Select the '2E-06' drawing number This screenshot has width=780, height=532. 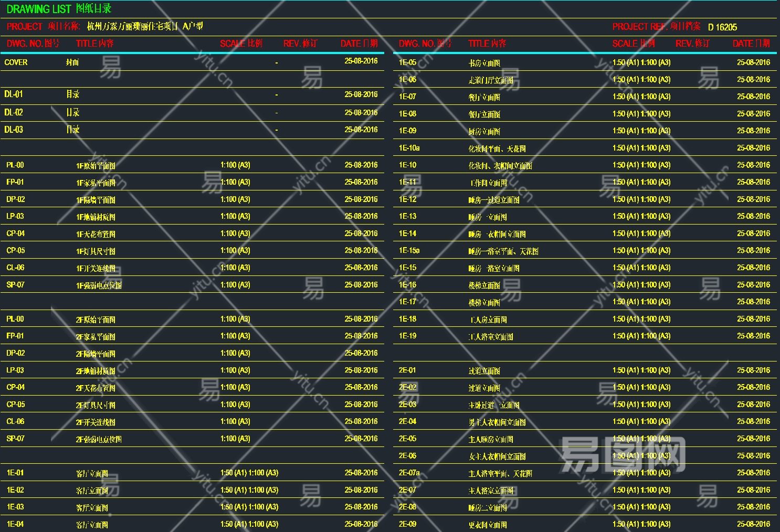tap(407, 456)
